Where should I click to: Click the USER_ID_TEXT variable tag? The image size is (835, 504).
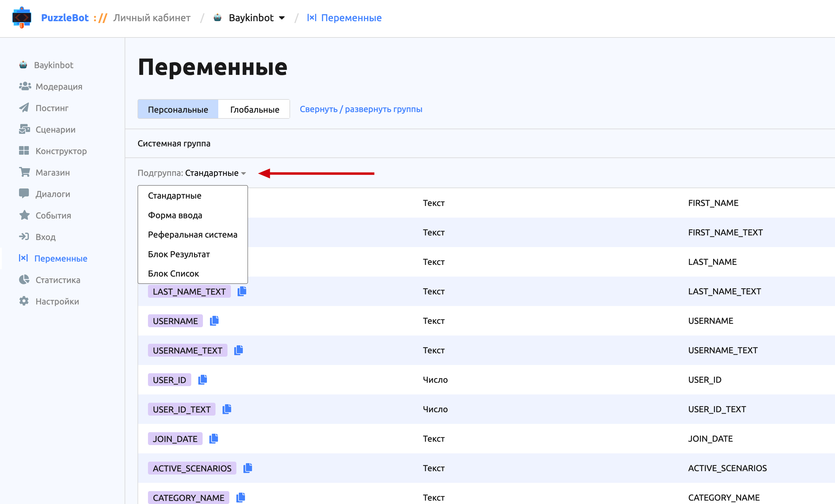[182, 409]
